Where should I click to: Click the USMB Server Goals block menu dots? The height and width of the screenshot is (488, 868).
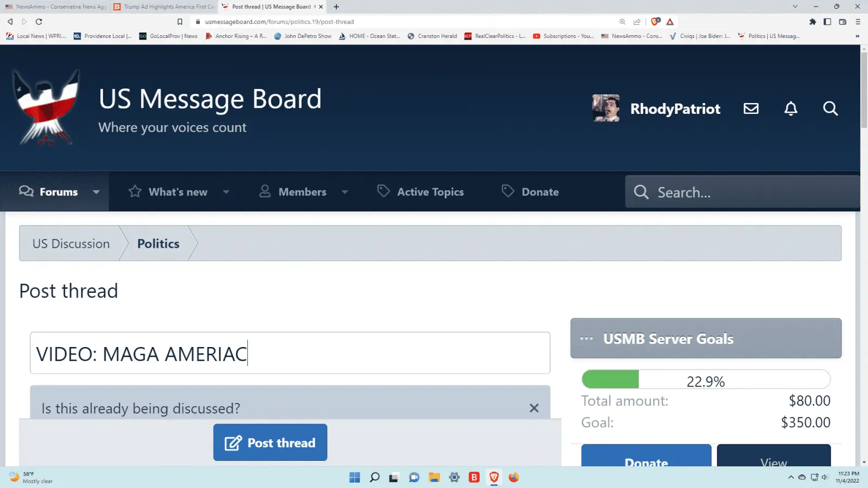pos(586,339)
